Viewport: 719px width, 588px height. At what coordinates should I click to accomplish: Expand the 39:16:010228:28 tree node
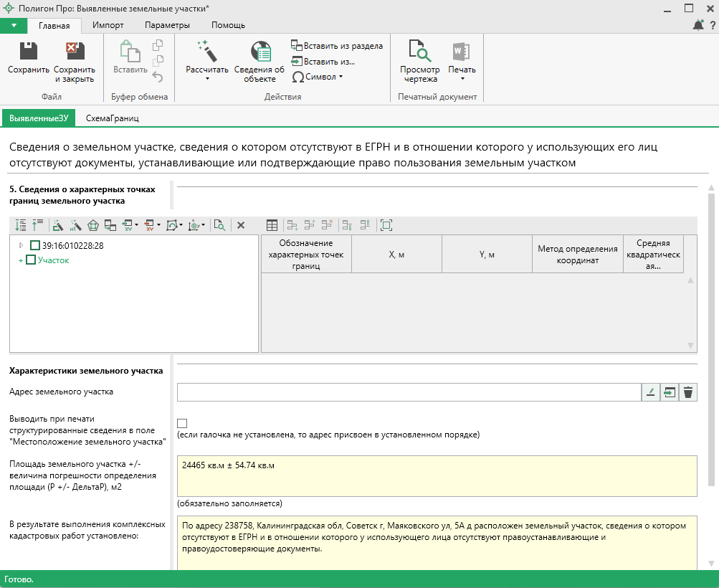21,246
